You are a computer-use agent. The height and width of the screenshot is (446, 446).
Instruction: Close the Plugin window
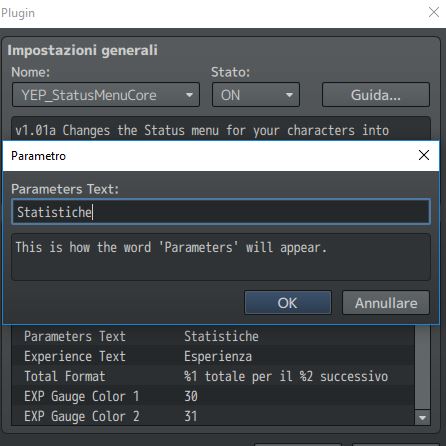[434, 13]
